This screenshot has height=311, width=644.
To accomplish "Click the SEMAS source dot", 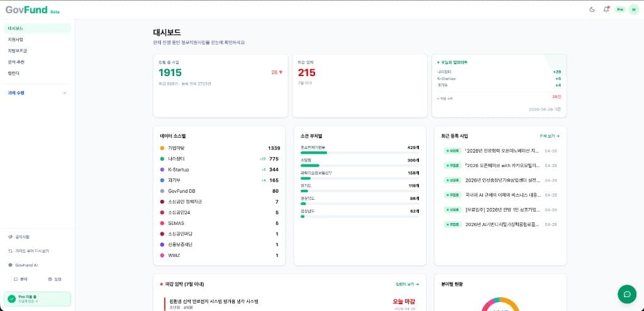I will pos(162,223).
